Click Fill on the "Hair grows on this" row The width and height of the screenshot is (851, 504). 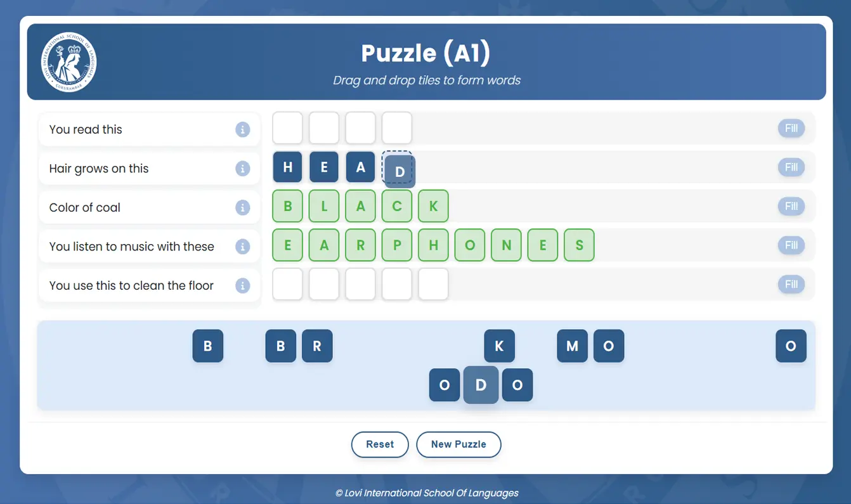click(x=791, y=167)
